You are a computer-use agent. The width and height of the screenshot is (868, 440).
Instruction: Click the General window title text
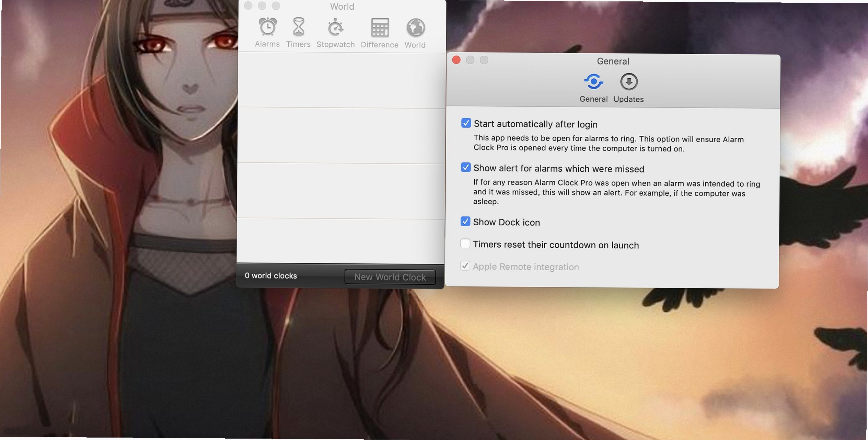point(613,61)
